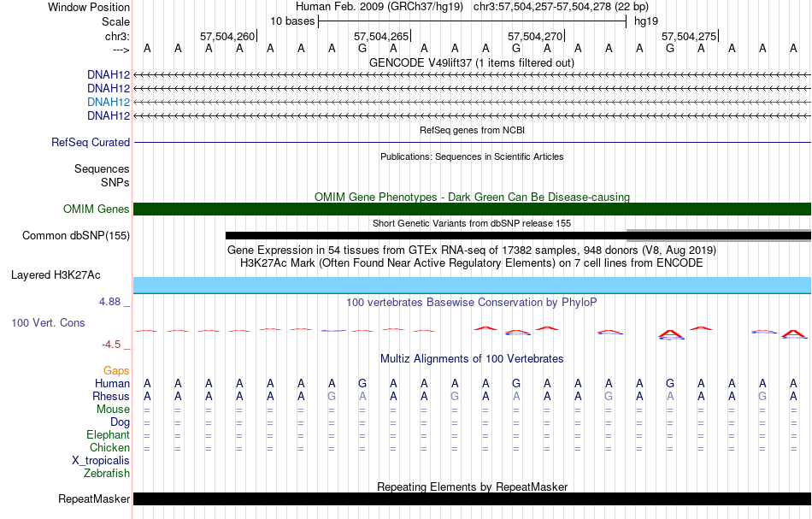
Task: Open the Common dbSNP(155) track label
Action: pyautogui.click(x=76, y=236)
